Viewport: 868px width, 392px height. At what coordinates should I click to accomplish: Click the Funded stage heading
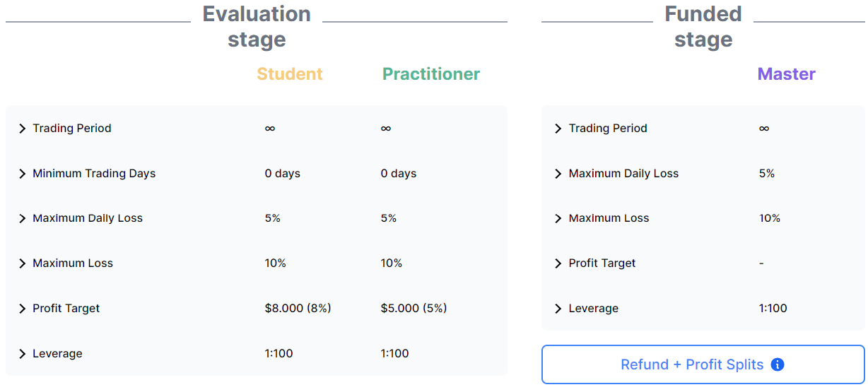click(703, 27)
